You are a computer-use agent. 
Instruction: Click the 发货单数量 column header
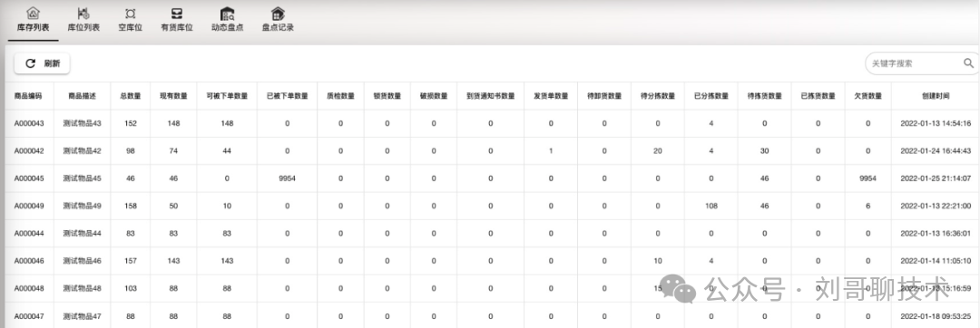coord(551,96)
